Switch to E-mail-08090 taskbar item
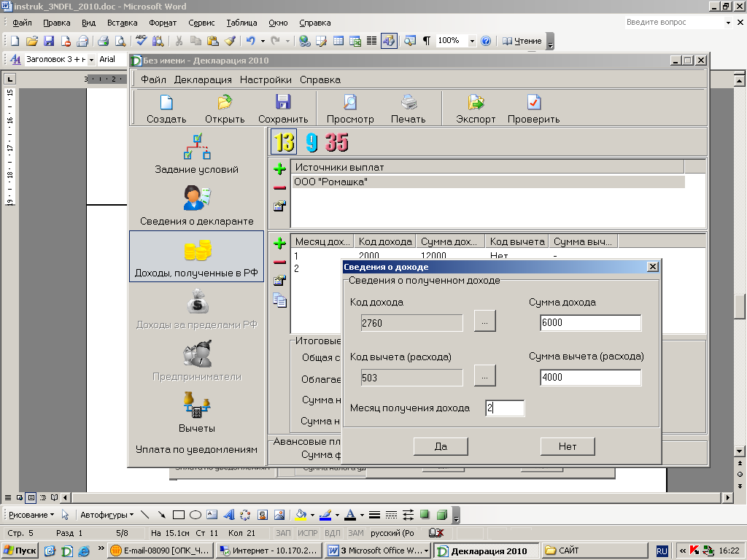 click(x=160, y=551)
